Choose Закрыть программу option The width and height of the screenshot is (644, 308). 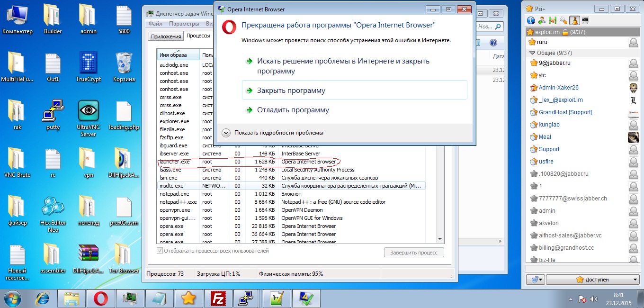click(x=354, y=90)
